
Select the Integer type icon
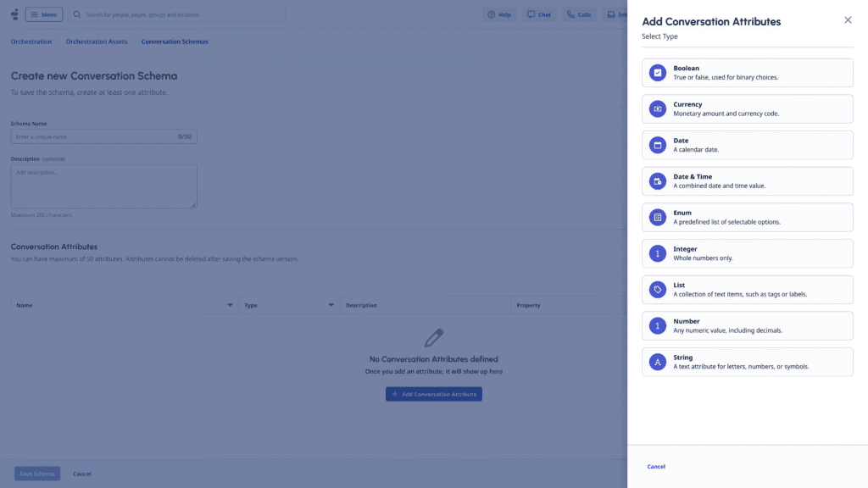[x=657, y=253]
